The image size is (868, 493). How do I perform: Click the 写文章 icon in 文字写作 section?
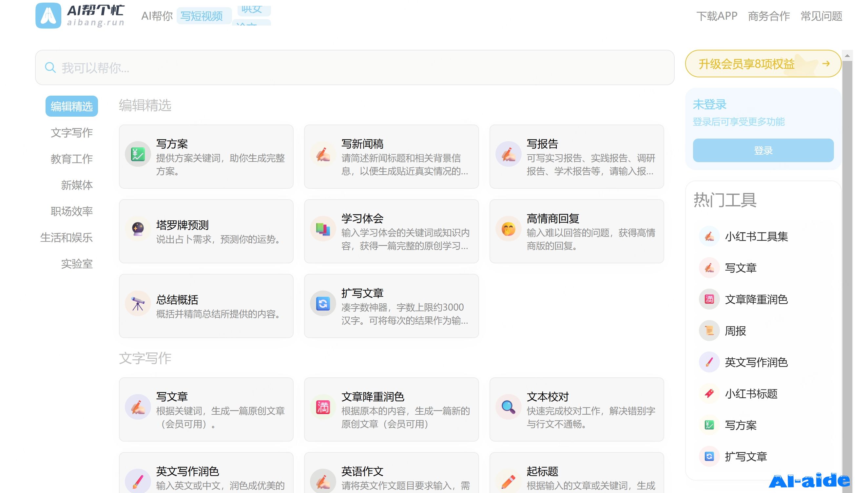tap(138, 407)
